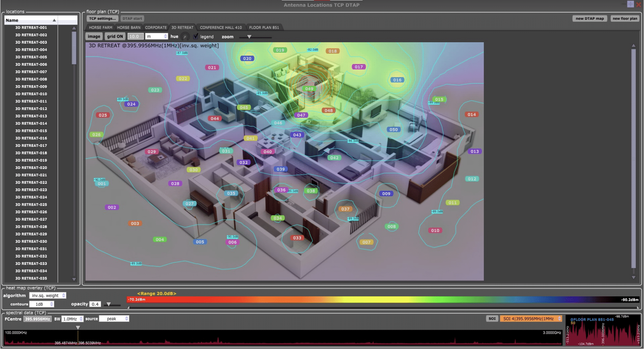The width and height of the screenshot is (644, 349).
Task: Select antenna marker 033 on floor plan
Action: 297,238
